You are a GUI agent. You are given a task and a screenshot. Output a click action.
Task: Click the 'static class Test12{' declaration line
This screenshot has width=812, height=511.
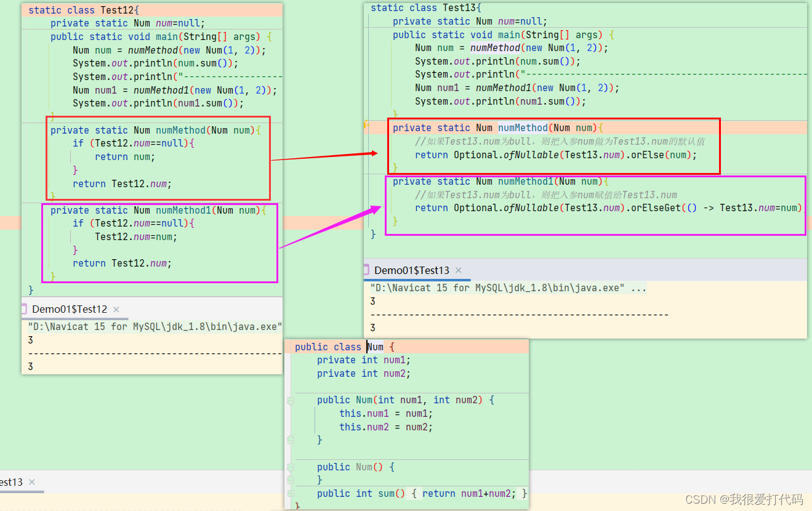(x=84, y=10)
